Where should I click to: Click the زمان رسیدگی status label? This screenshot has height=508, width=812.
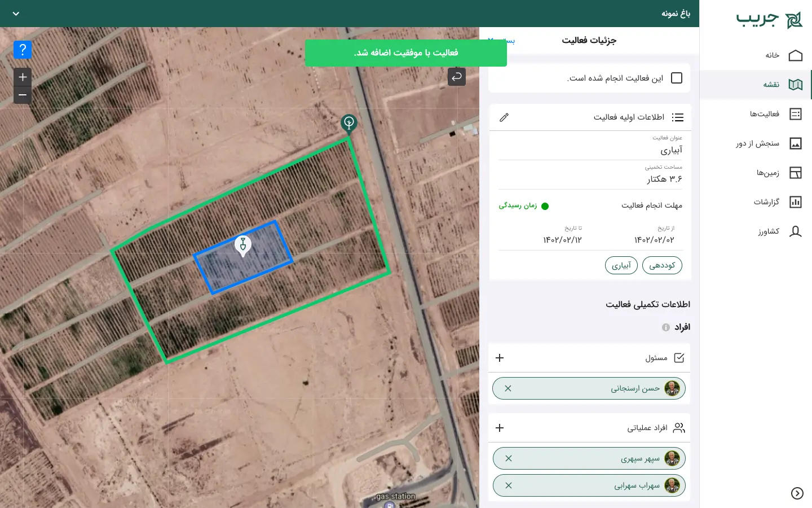pyautogui.click(x=518, y=205)
